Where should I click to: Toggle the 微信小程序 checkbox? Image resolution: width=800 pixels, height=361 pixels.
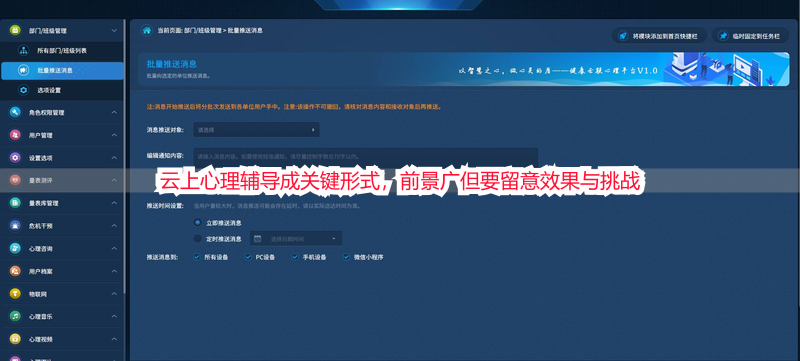click(x=346, y=257)
